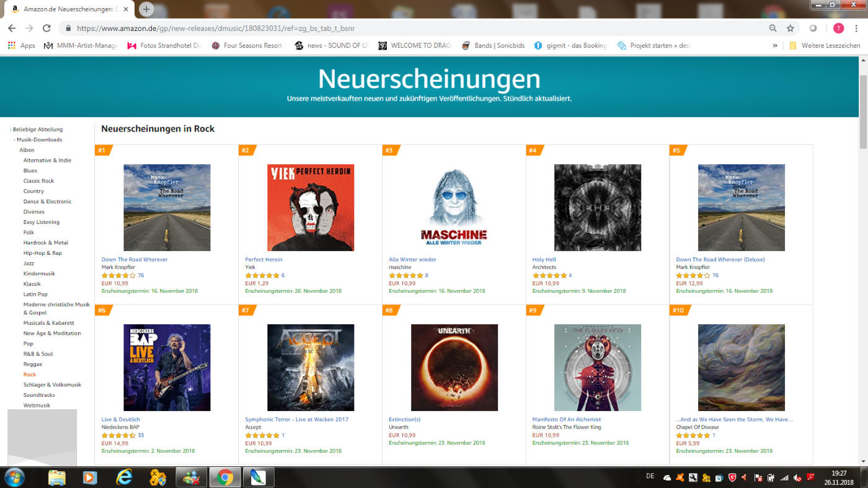This screenshot has height=488, width=868.
Task: Open the Chrome three-dot menu
Action: tap(856, 28)
